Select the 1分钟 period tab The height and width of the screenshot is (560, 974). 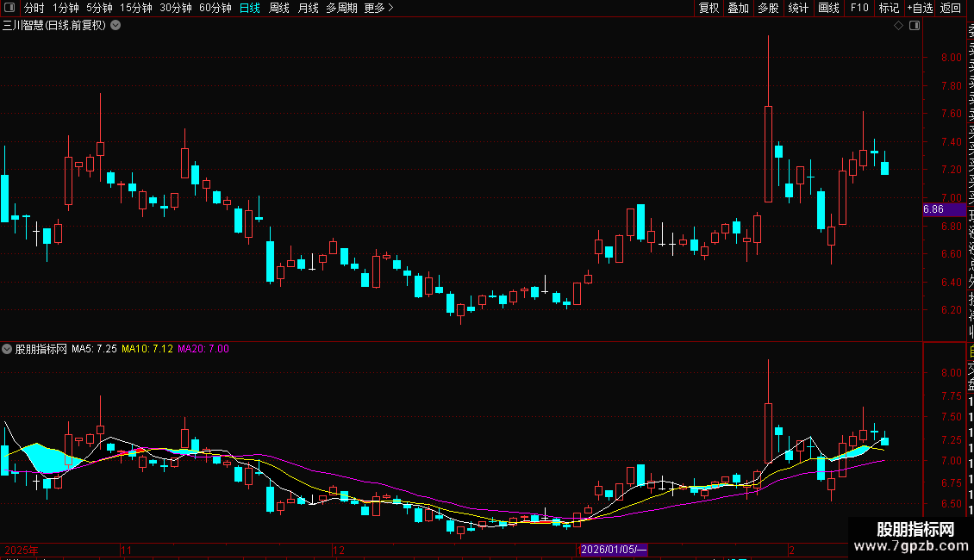(x=66, y=8)
